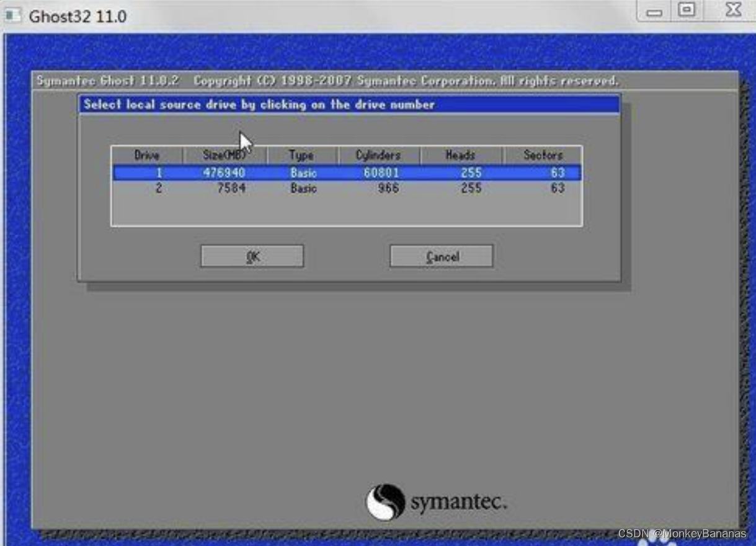Click the Type column header
Screen dimensions: 756x546
[302, 155]
